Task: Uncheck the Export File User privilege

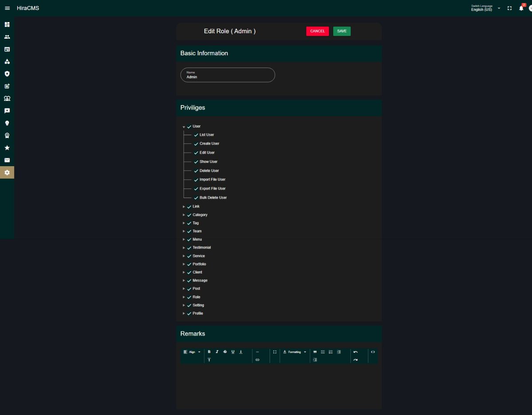Action: click(x=196, y=189)
